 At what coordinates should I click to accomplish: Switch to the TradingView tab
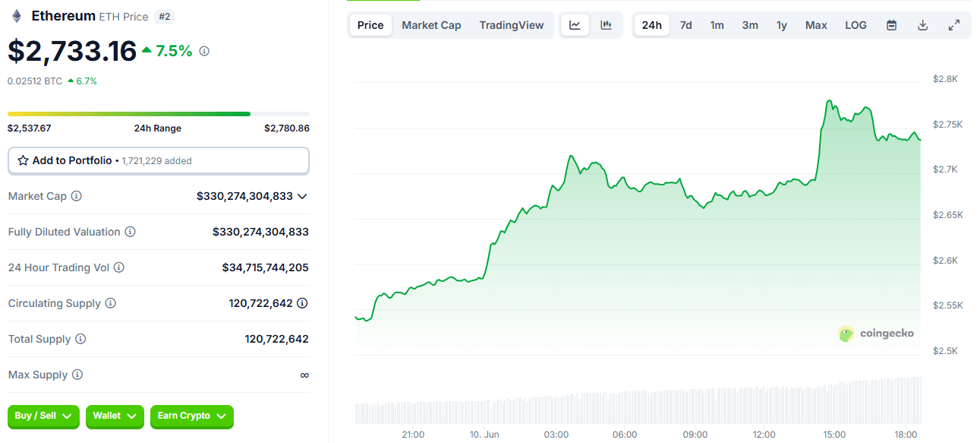point(512,25)
